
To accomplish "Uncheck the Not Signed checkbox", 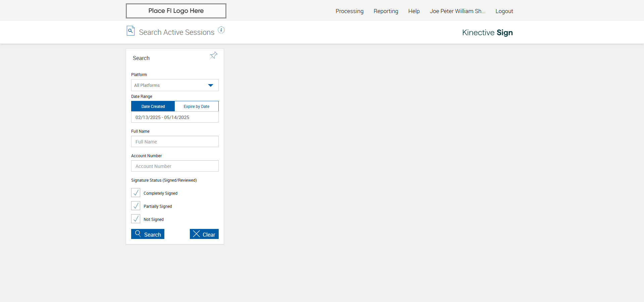I will tap(136, 219).
